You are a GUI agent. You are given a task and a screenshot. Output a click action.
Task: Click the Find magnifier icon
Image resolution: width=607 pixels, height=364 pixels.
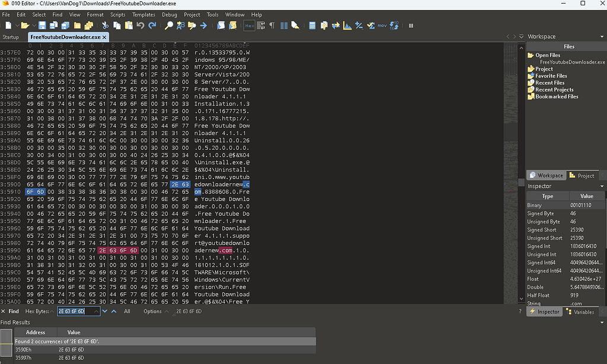[169, 25]
